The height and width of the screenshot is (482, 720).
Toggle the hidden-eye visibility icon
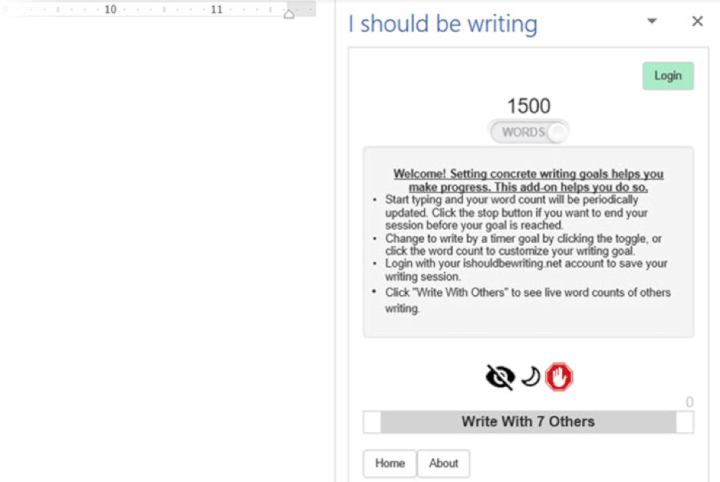(500, 377)
